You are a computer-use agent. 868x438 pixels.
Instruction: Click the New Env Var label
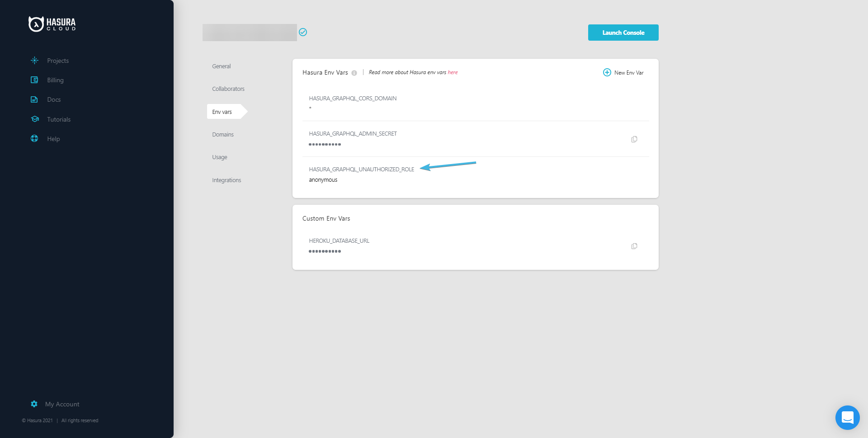[x=629, y=73]
